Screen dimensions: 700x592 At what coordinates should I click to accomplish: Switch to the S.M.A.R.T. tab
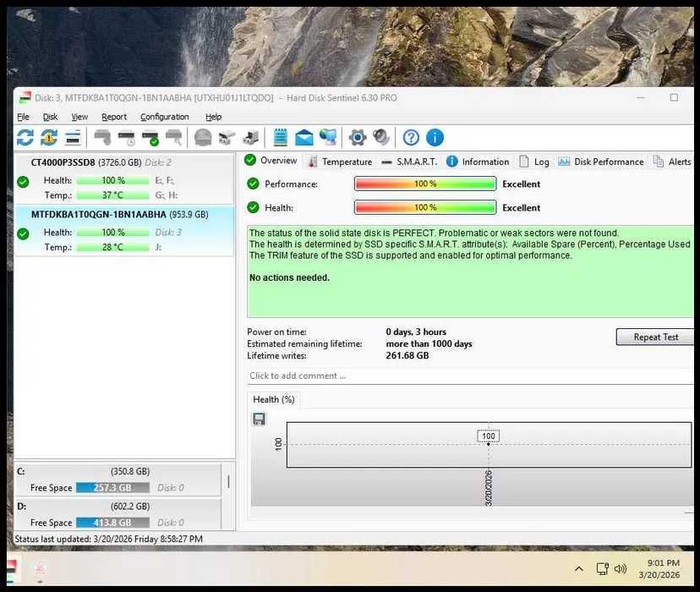point(410,162)
